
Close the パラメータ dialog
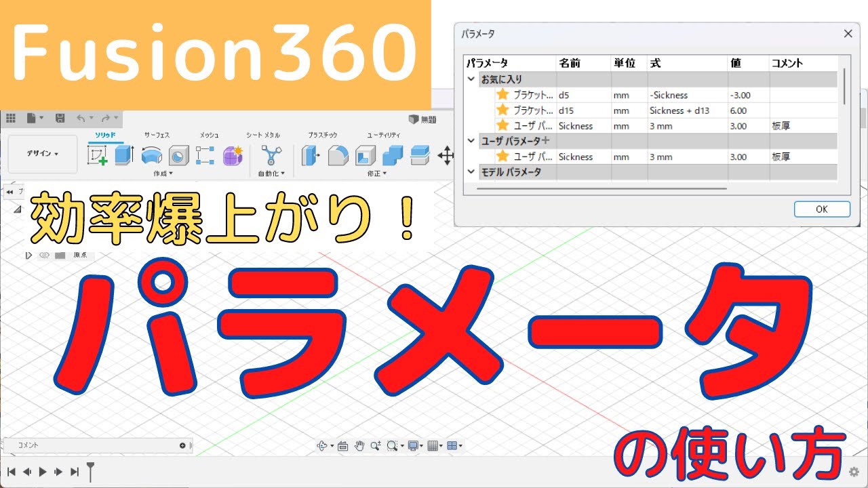tap(848, 33)
